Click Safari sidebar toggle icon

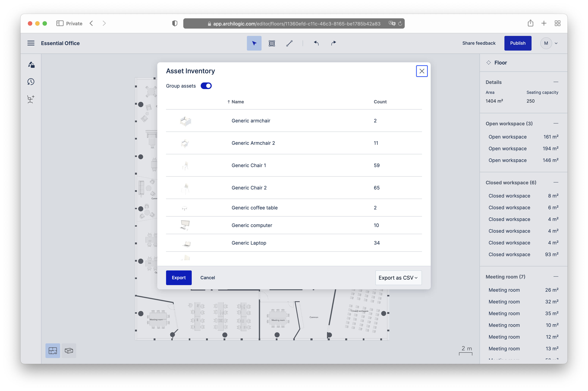coord(60,23)
